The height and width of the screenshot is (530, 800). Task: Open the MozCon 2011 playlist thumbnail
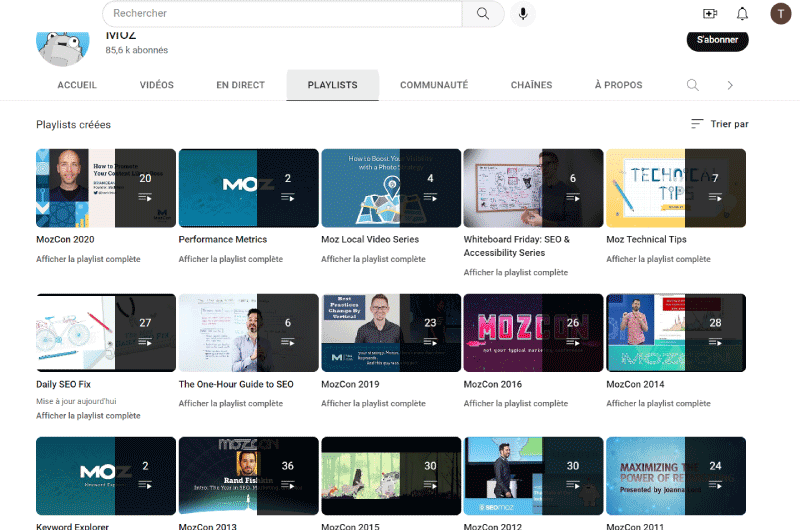tap(676, 476)
